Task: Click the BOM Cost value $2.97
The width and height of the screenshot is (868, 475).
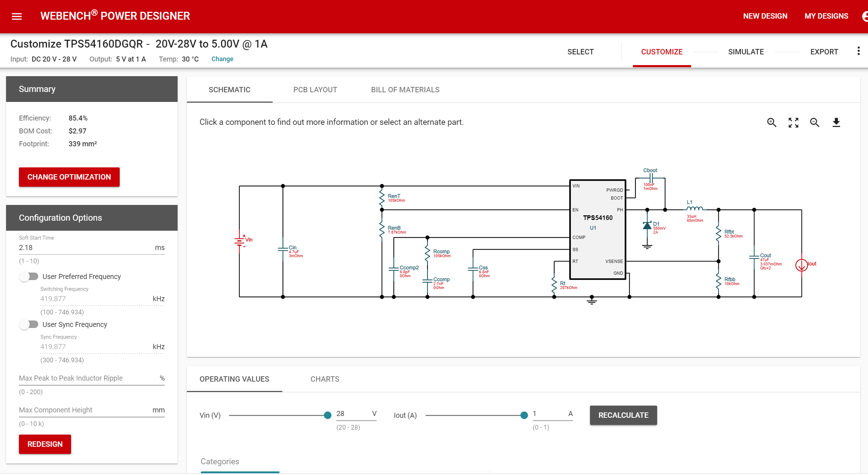Action: pyautogui.click(x=78, y=131)
